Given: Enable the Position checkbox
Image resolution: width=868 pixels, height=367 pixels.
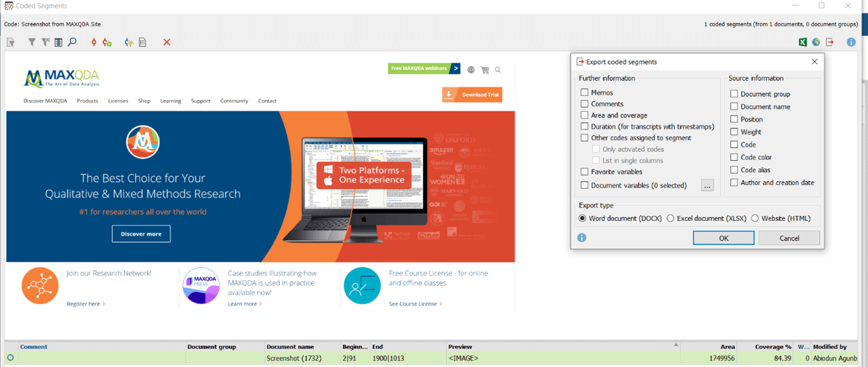Looking at the screenshot, I should click(734, 119).
